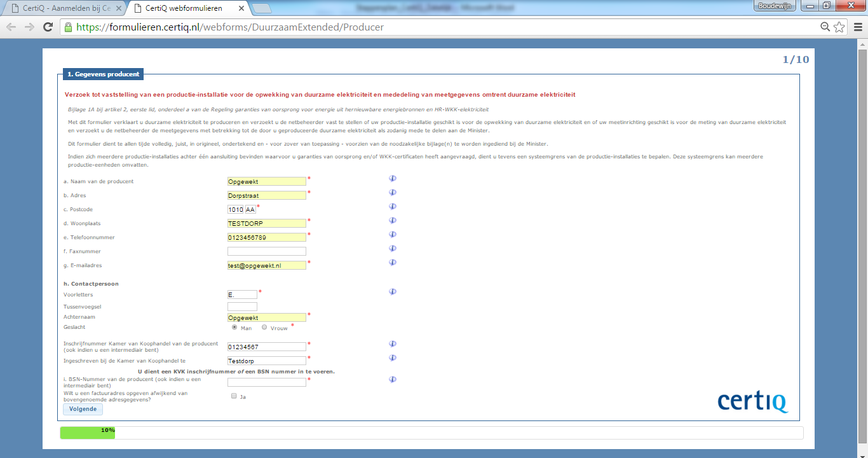Click info icon for Faxnummer
The width and height of the screenshot is (868, 458).
[x=393, y=248]
